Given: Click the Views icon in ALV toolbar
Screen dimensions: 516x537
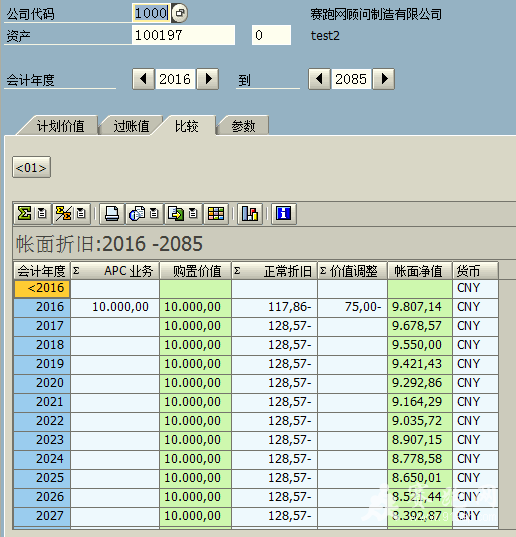Looking at the screenshot, I should coord(137,214).
